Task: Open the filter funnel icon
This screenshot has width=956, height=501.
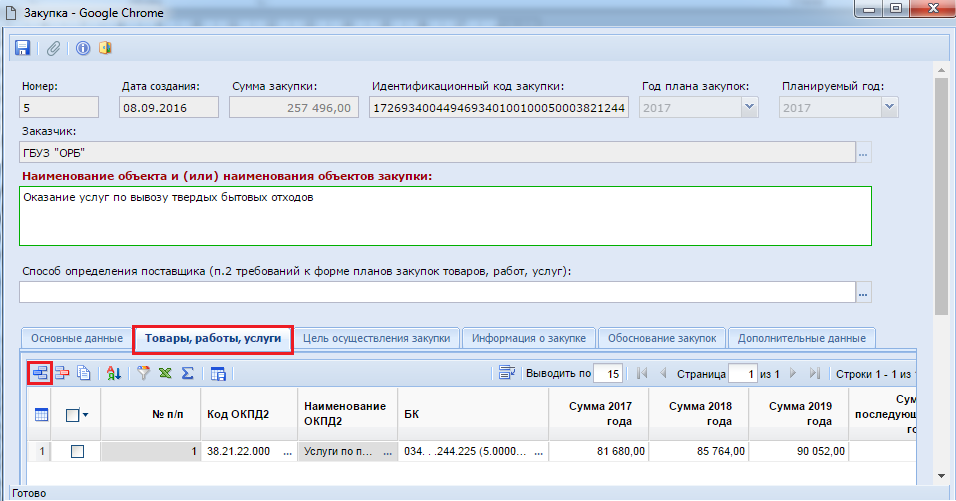Action: tap(143, 373)
